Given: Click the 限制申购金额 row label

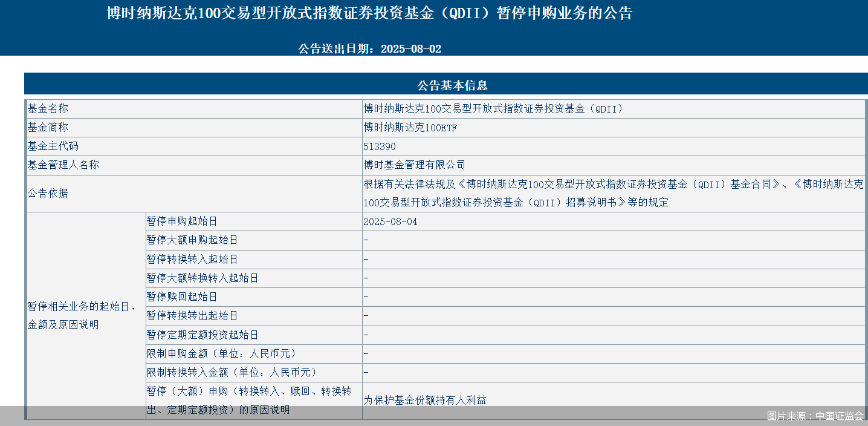Looking at the screenshot, I should tap(222, 353).
